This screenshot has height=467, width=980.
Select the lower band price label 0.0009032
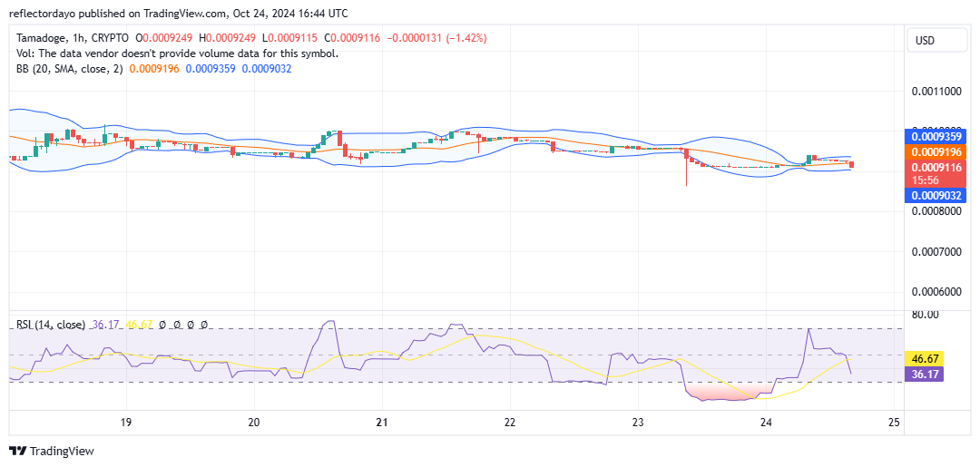(x=936, y=196)
